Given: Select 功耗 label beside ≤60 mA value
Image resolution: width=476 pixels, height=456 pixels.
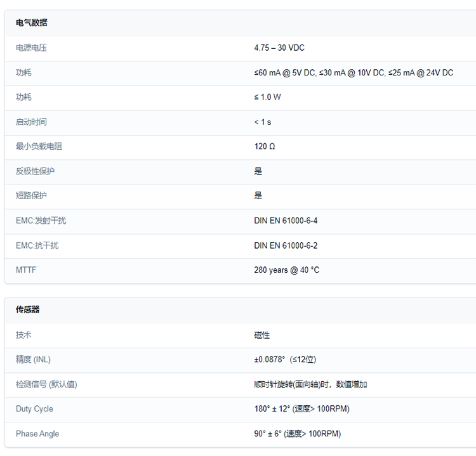Looking at the screenshot, I should coord(23,73).
